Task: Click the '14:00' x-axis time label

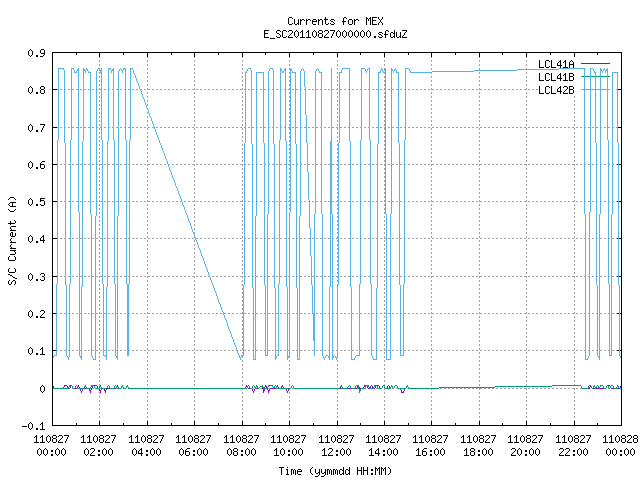Action: click(x=383, y=452)
